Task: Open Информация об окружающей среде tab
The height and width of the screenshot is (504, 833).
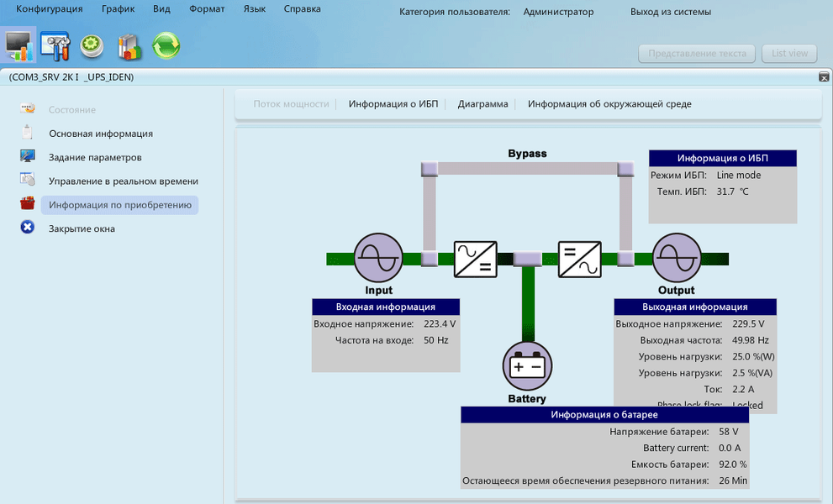Action: point(609,104)
